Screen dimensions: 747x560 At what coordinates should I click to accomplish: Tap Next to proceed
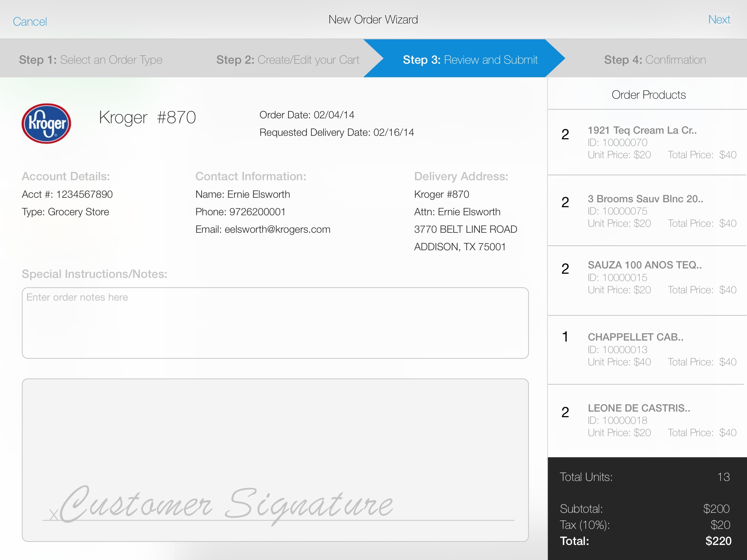pos(719,20)
